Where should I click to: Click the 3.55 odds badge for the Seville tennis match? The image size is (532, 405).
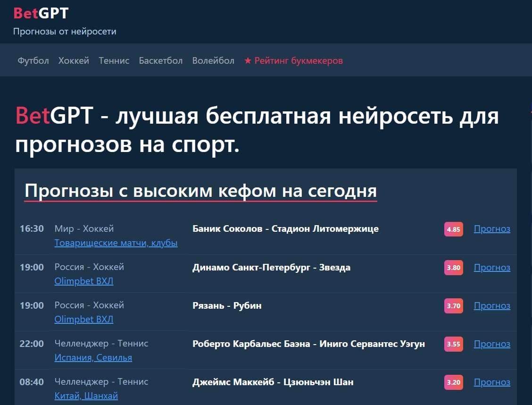pos(453,344)
